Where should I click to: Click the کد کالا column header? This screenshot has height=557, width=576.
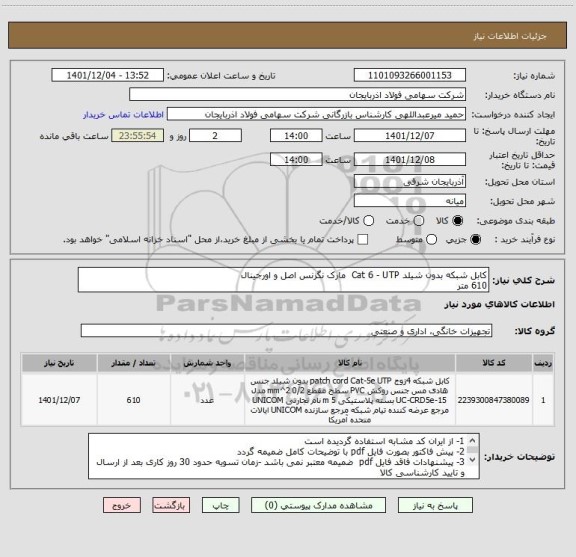coord(494,363)
